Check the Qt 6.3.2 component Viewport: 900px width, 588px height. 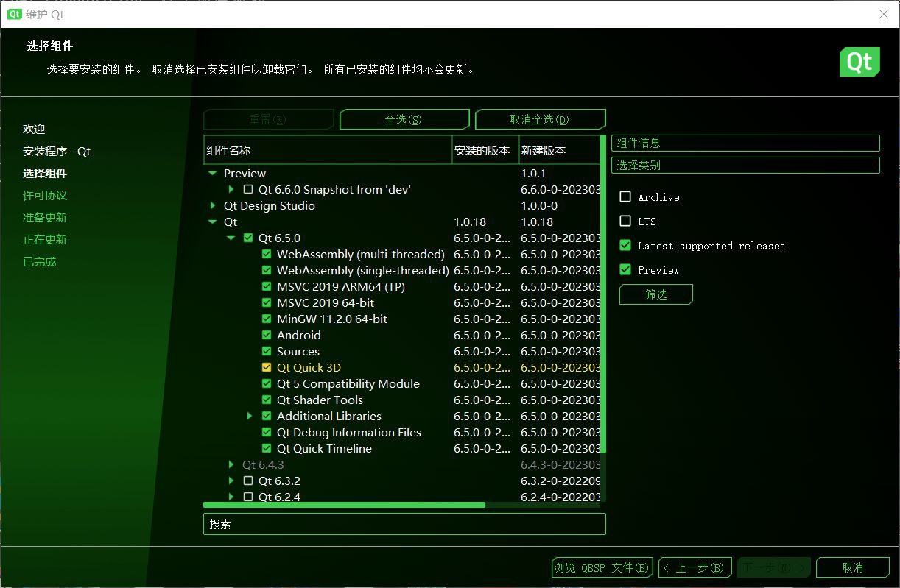tap(248, 481)
